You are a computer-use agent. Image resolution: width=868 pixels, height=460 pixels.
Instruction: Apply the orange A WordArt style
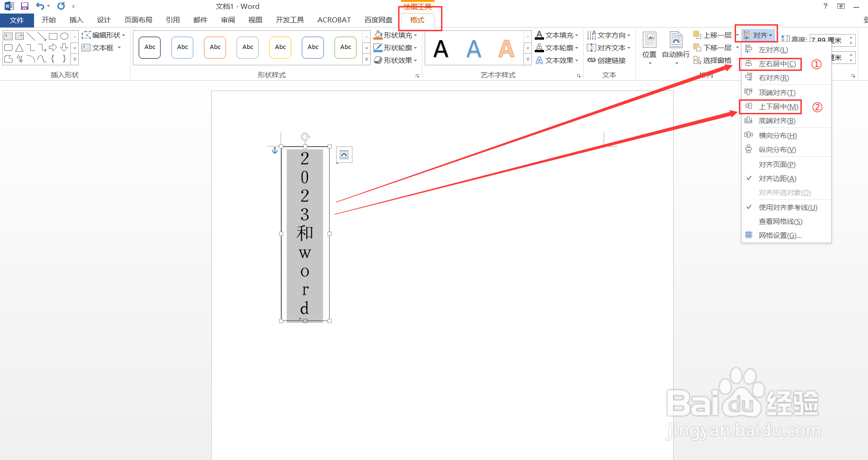click(506, 49)
